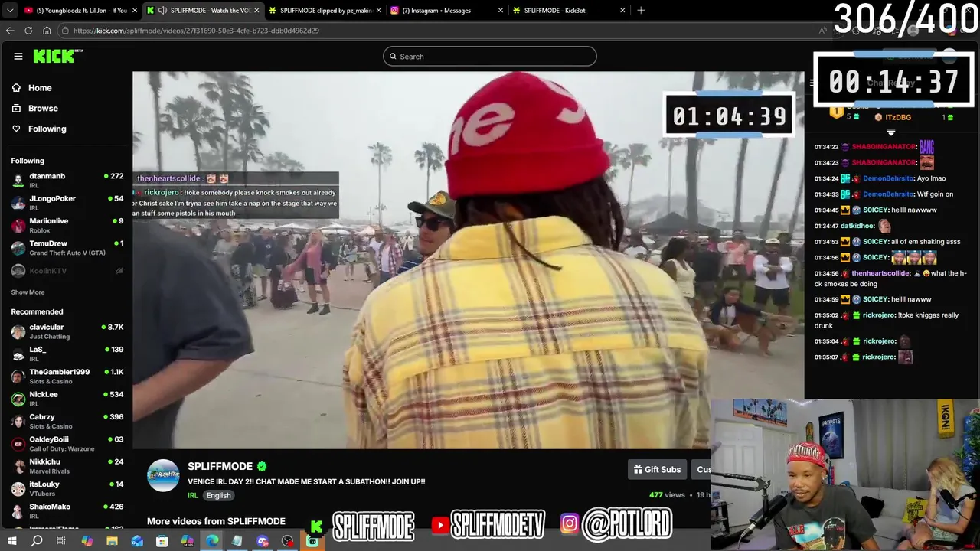This screenshot has width=980, height=551.
Task: Open File Explorer from taskbar
Action: point(112,541)
